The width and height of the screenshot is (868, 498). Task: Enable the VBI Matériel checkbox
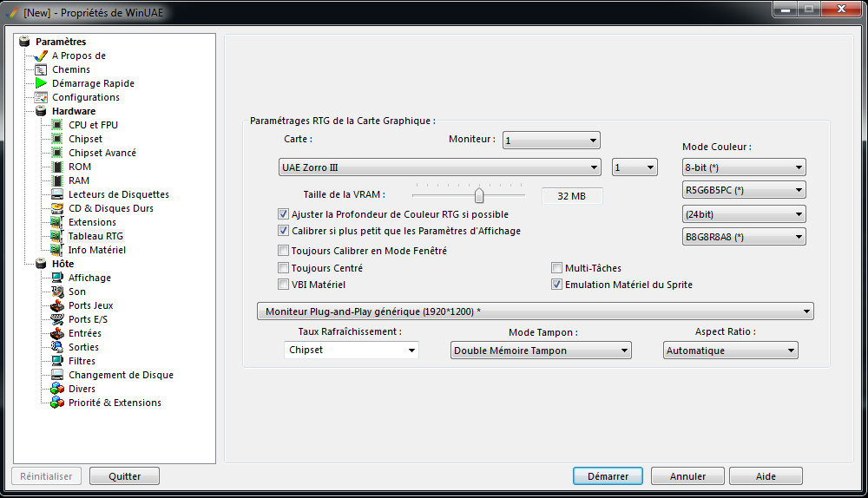point(284,285)
